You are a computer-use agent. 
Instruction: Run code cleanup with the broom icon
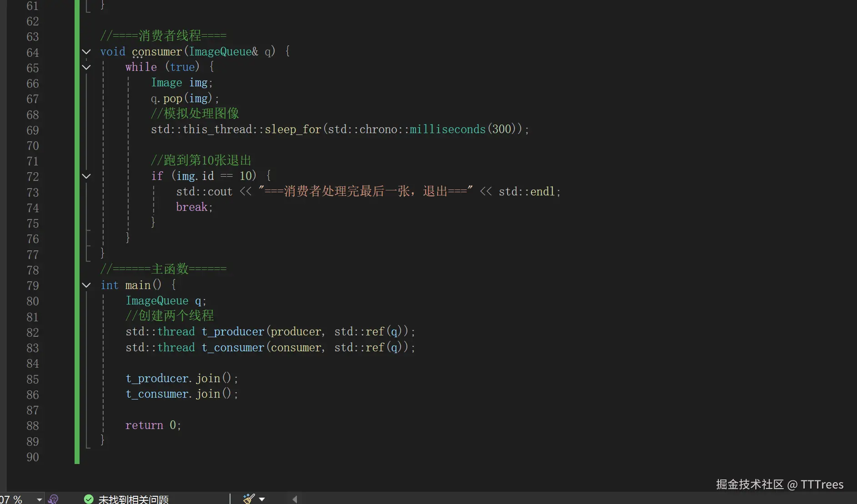249,499
